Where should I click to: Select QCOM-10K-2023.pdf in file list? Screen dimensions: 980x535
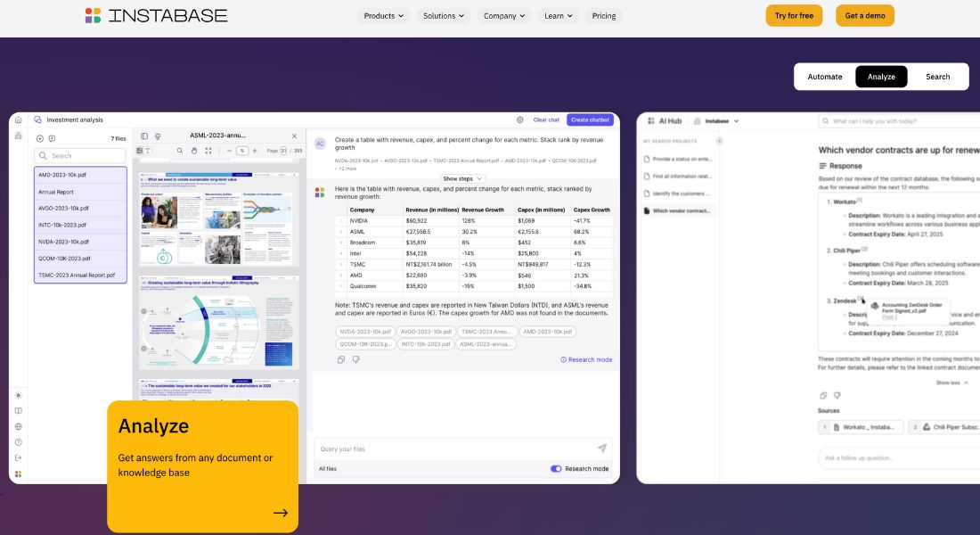pyautogui.click(x=80, y=258)
